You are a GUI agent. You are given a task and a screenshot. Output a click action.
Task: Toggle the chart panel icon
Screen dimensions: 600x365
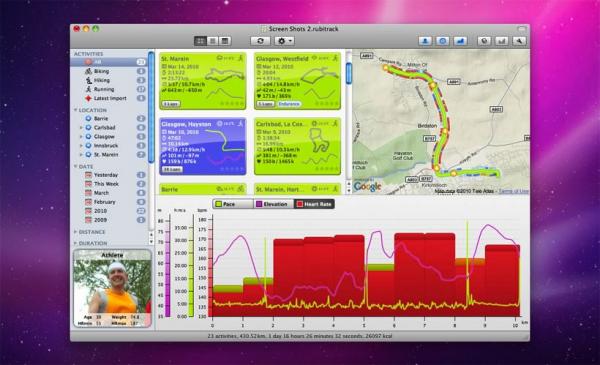[x=460, y=41]
